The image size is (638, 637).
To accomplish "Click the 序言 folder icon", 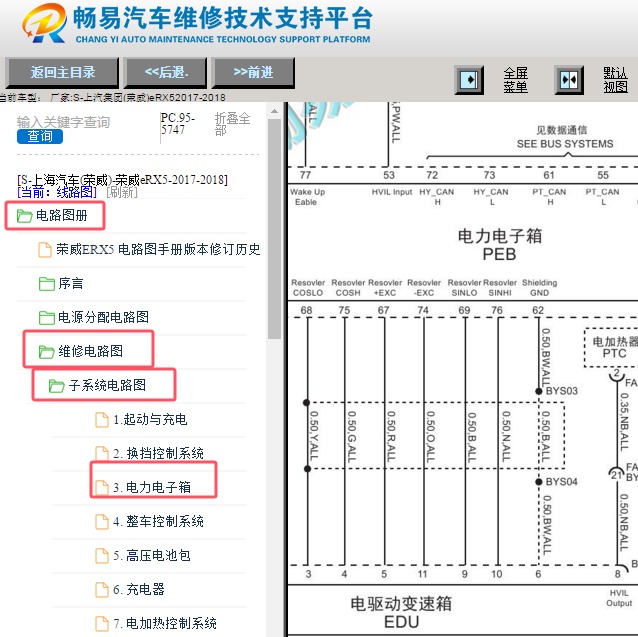I will (46, 284).
